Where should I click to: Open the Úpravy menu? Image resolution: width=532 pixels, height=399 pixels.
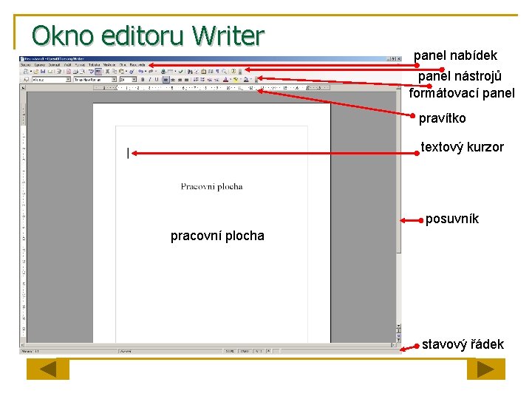point(40,65)
